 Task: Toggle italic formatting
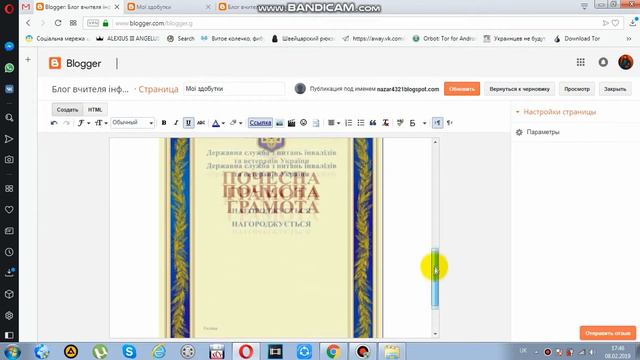click(176, 123)
